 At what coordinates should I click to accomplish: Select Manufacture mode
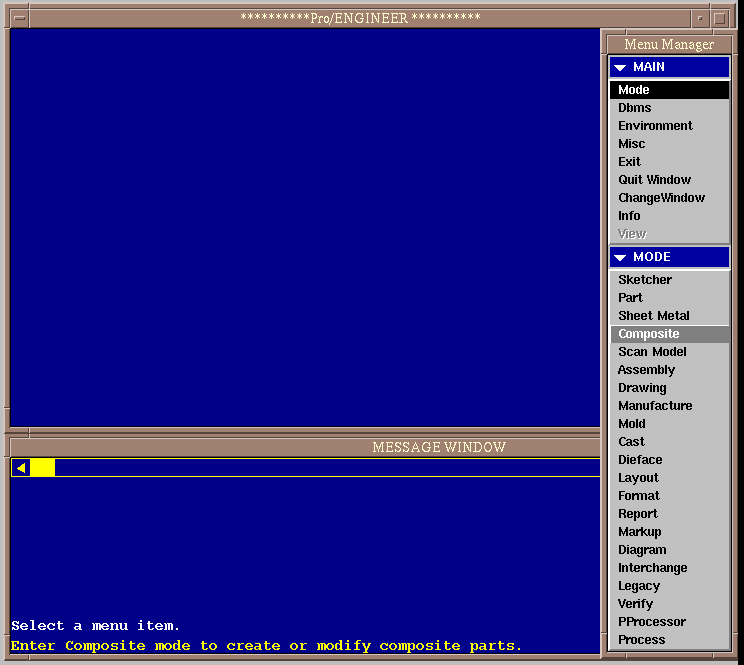pyautogui.click(x=670, y=406)
